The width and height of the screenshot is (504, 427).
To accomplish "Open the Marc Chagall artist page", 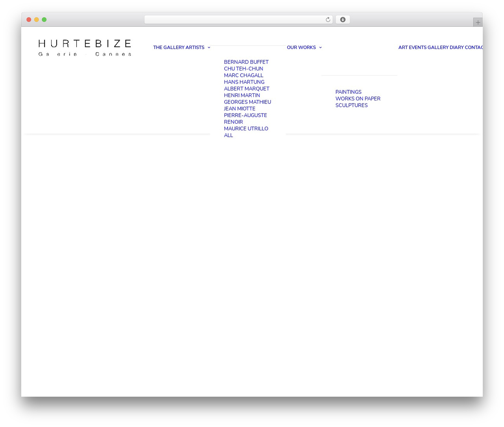I will (x=243, y=75).
